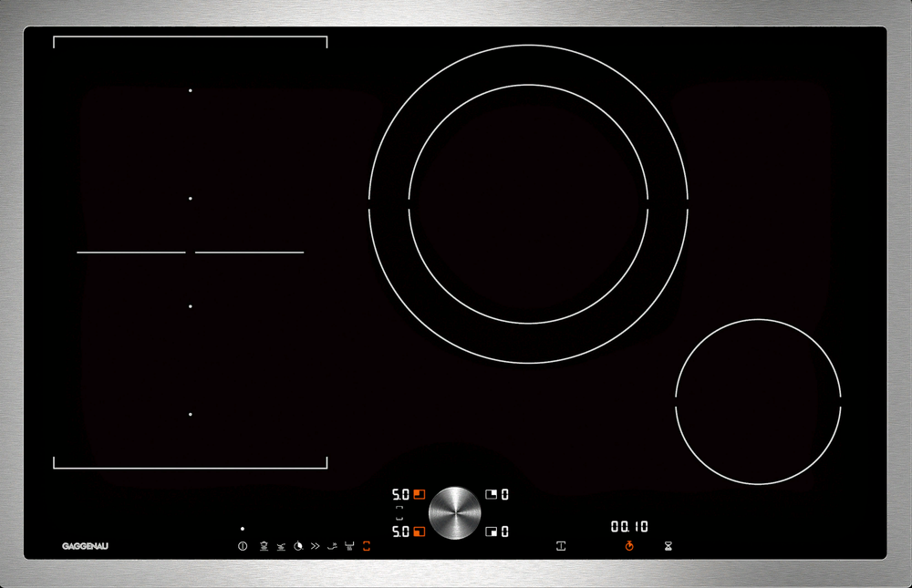Tap the double-chevron booster icon
The width and height of the screenshot is (912, 588).
pyautogui.click(x=316, y=546)
